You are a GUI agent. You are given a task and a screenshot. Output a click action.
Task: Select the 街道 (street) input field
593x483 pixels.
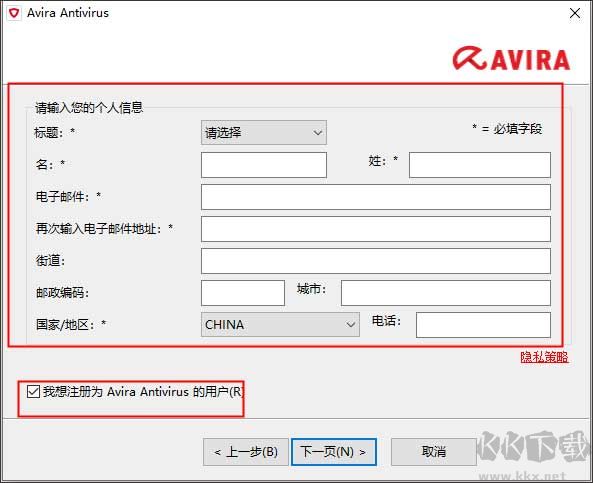[376, 261]
